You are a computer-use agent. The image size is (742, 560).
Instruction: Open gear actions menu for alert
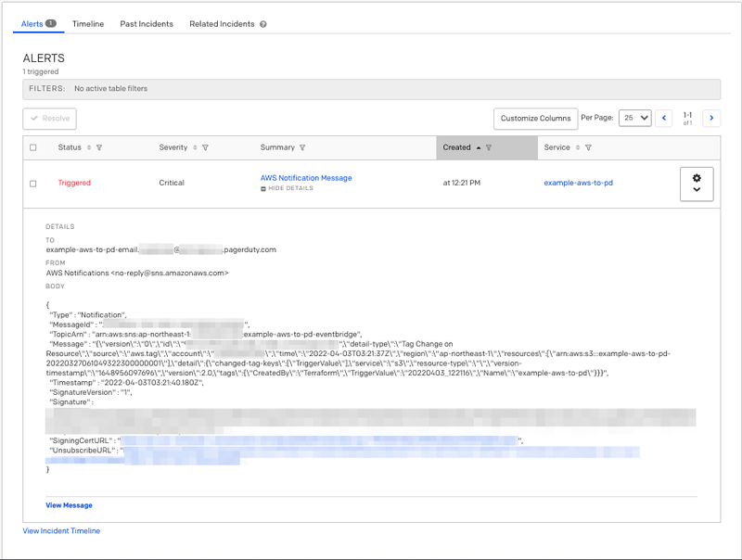[697, 184]
